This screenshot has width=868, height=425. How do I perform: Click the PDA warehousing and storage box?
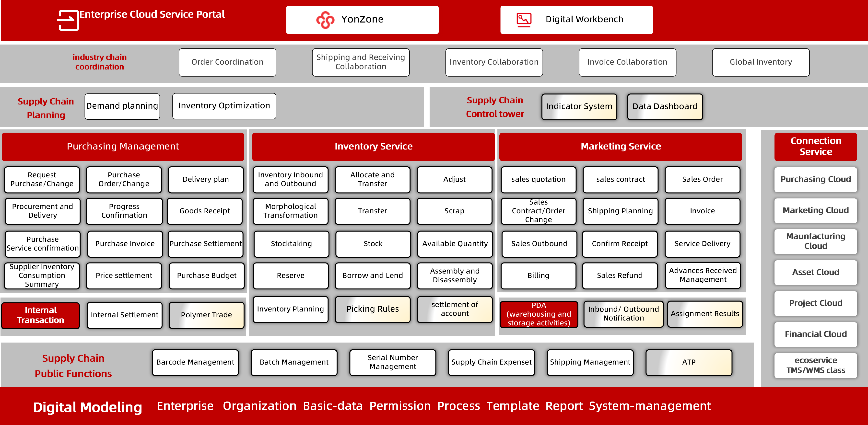539,314
